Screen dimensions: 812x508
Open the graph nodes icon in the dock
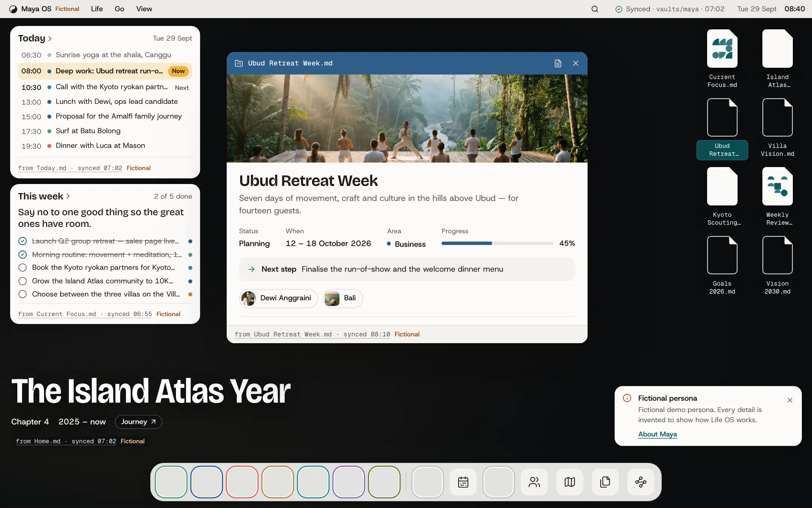641,482
